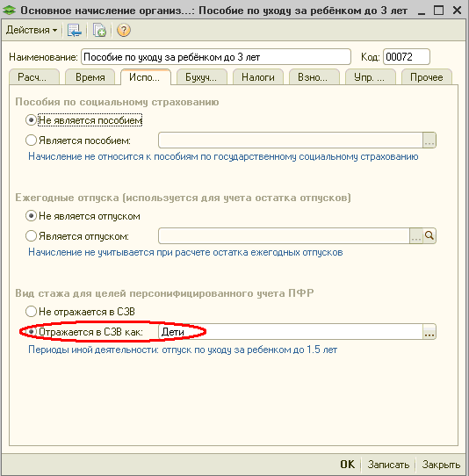The width and height of the screenshot is (469, 476).
Task: Switch to the Время tab
Action: point(90,77)
